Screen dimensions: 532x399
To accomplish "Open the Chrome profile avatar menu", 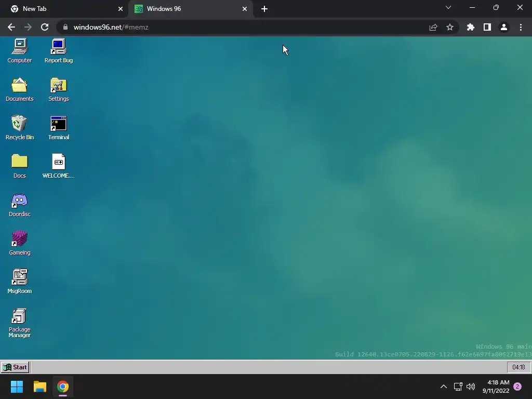I will (x=504, y=27).
